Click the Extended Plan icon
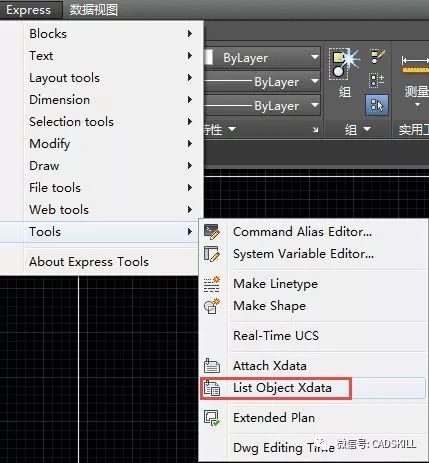The image size is (429, 463). pyautogui.click(x=212, y=418)
